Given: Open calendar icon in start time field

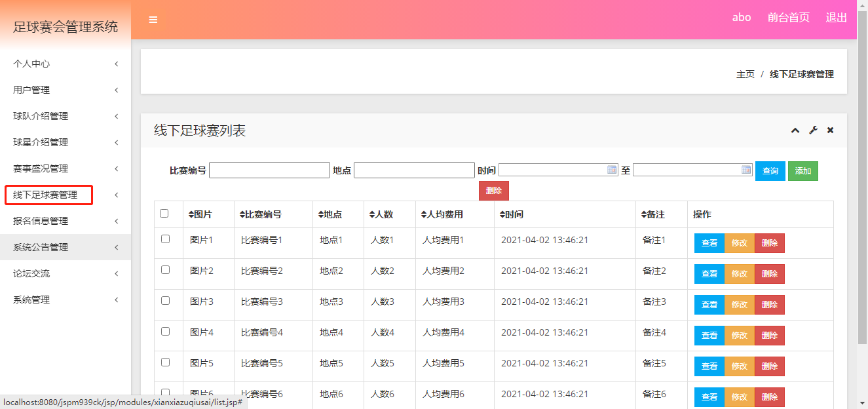Looking at the screenshot, I should (612, 170).
